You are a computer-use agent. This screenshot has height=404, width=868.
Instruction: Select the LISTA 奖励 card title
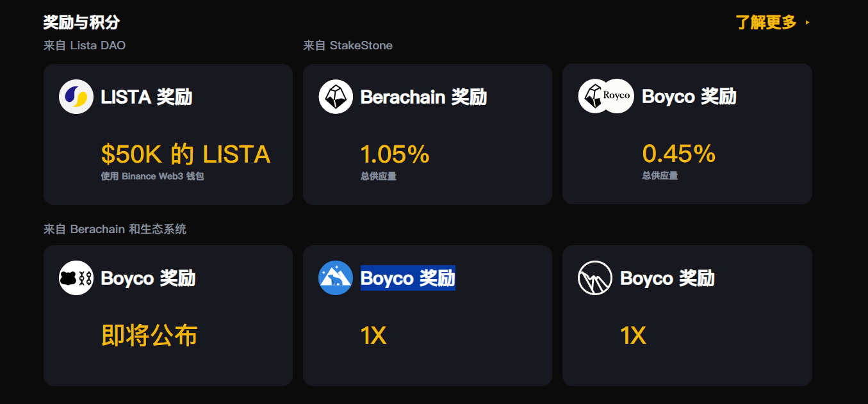tap(147, 97)
